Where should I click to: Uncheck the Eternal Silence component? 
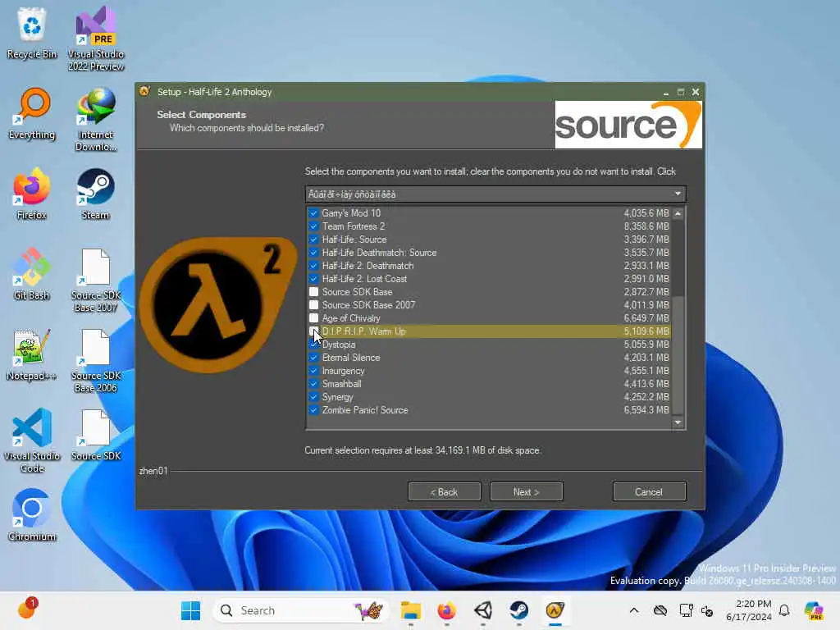314,358
